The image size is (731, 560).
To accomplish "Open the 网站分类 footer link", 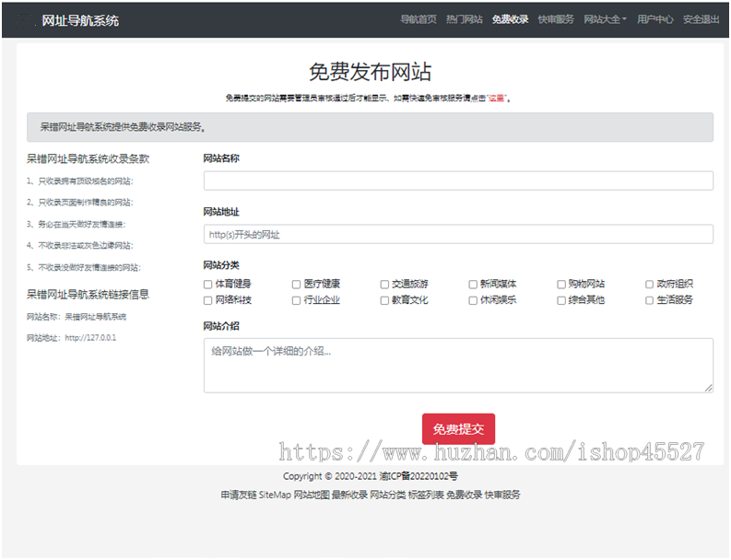I will [388, 495].
